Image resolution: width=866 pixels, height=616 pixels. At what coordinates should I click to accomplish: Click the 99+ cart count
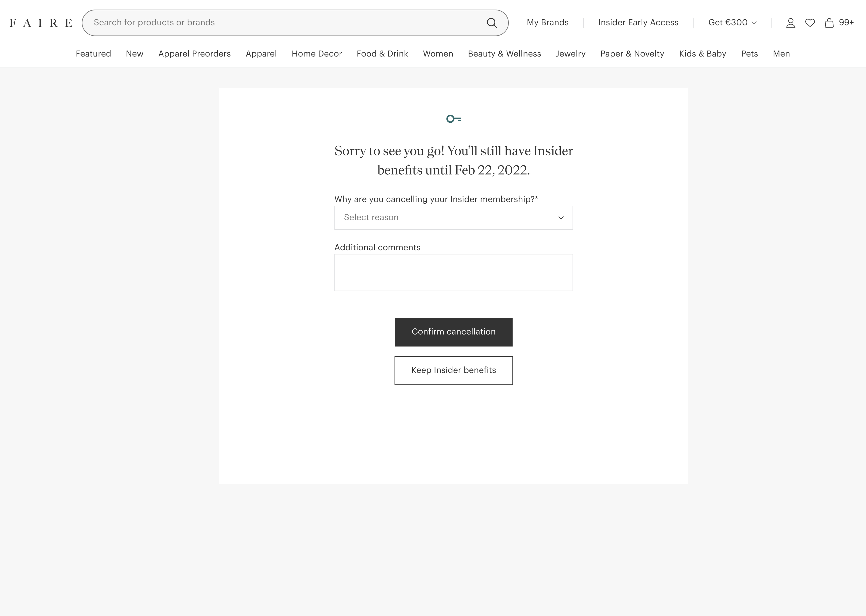coord(846,22)
